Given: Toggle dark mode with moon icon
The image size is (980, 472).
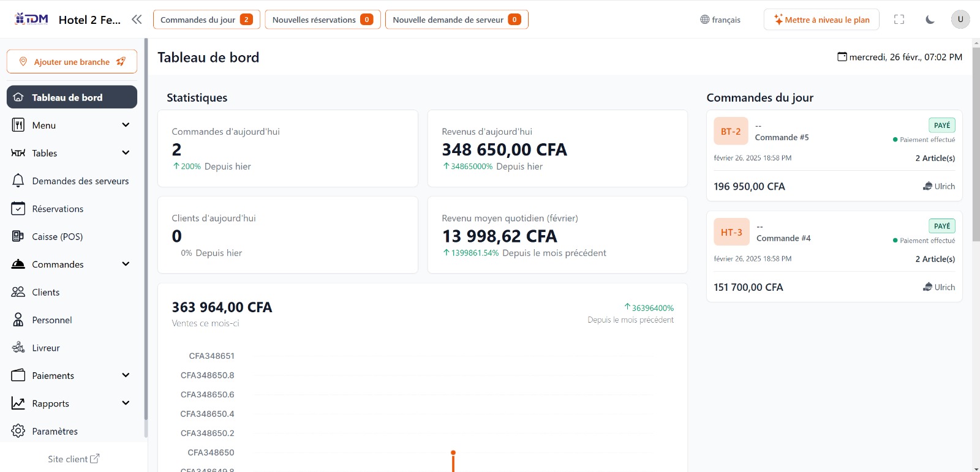Looking at the screenshot, I should 930,20.
